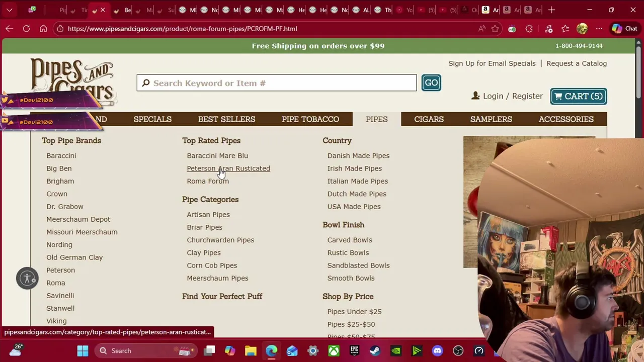The width and height of the screenshot is (644, 362).
Task: Open the PIPES menu tab
Action: point(377,119)
